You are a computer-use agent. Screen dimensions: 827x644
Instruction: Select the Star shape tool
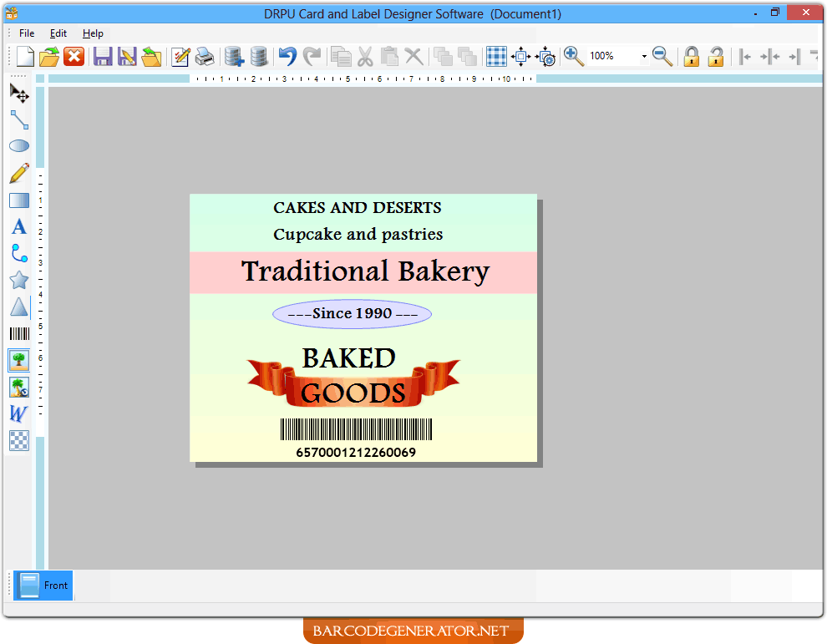click(x=19, y=280)
